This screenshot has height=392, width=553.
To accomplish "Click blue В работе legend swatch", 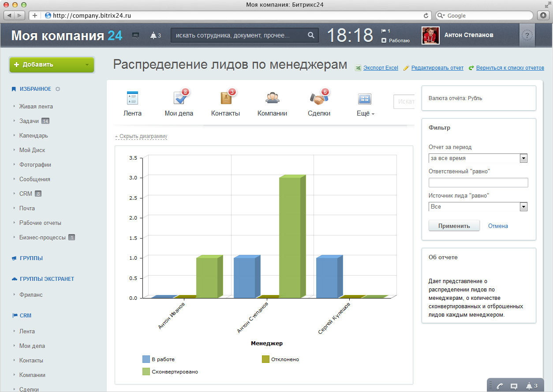I will point(146,359).
